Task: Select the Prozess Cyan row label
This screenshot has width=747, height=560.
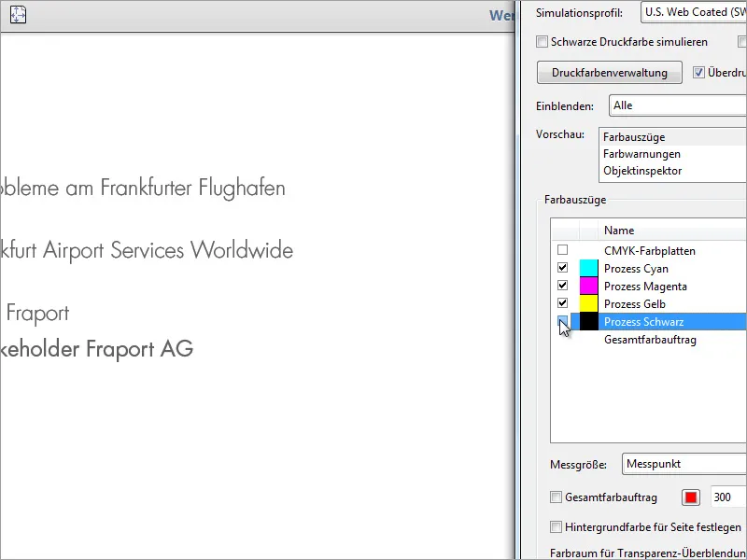Action: [x=636, y=269]
